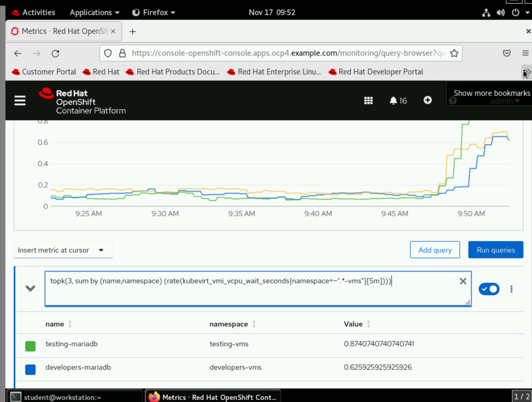
Task: Open the Applications menu in top bar
Action: tap(95, 12)
